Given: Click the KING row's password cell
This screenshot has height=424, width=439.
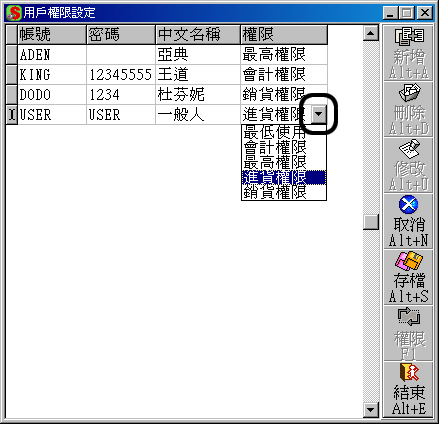Looking at the screenshot, I should point(121,75).
